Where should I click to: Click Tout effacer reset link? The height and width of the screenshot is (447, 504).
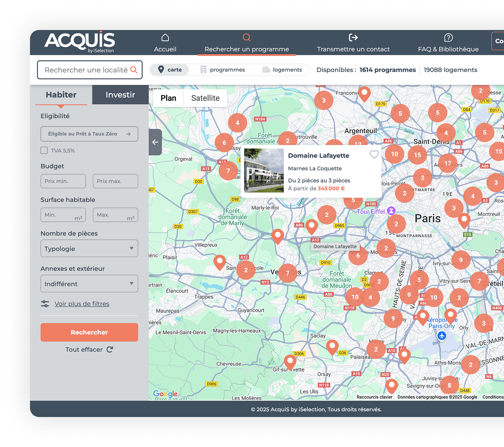pyautogui.click(x=89, y=349)
